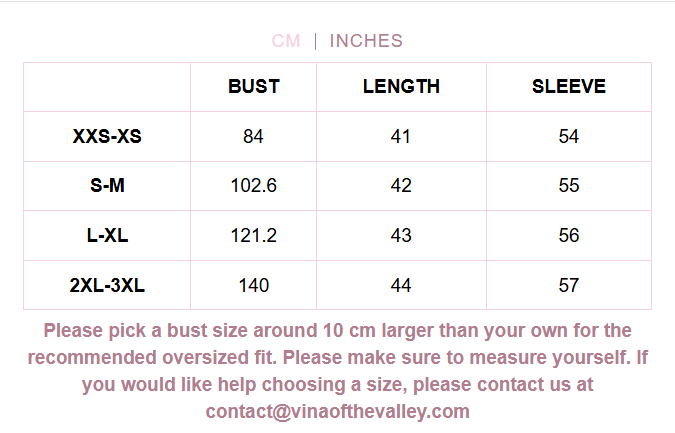The width and height of the screenshot is (675, 433).
Task: Click the BUST column header
Action: point(254,86)
